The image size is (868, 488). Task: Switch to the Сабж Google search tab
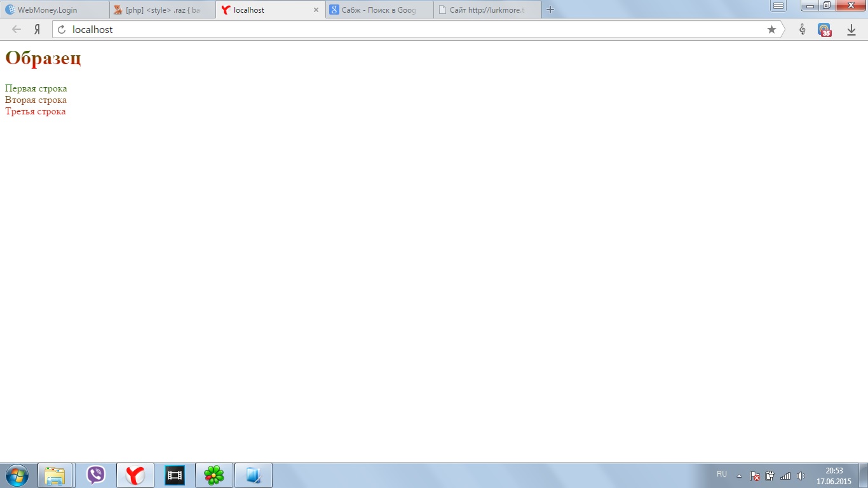tap(379, 10)
